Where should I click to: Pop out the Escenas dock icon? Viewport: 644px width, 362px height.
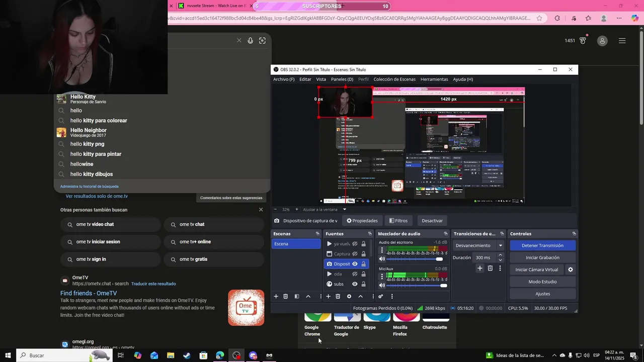point(317,234)
